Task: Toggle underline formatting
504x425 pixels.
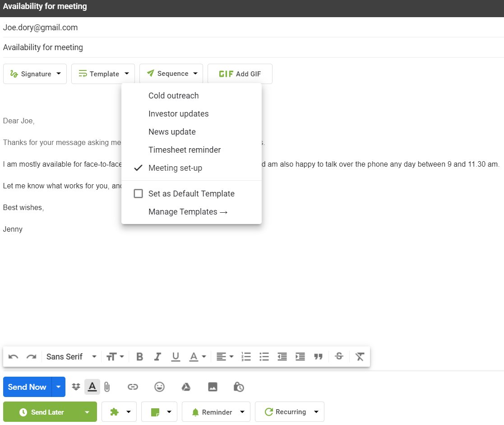Action: coord(176,357)
